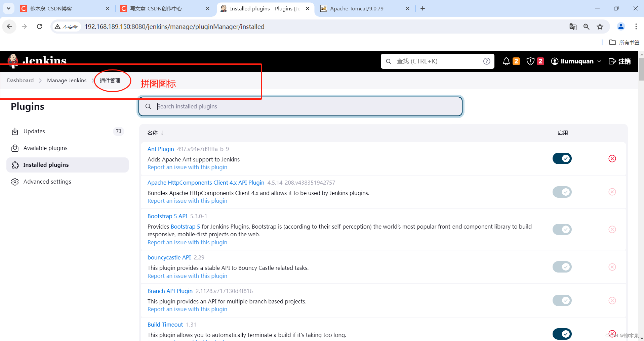Expand the liumuquan user dropdown chevron
This screenshot has height=341, width=644.
pos(599,61)
